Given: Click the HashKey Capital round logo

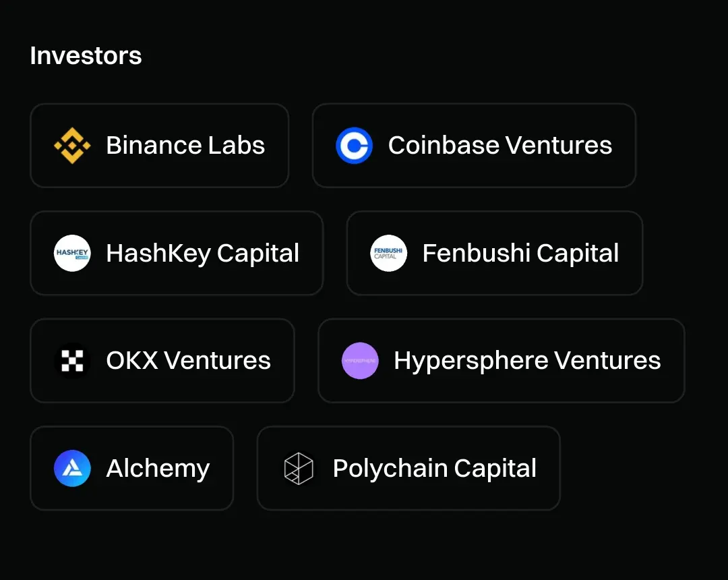Looking at the screenshot, I should pyautogui.click(x=72, y=253).
